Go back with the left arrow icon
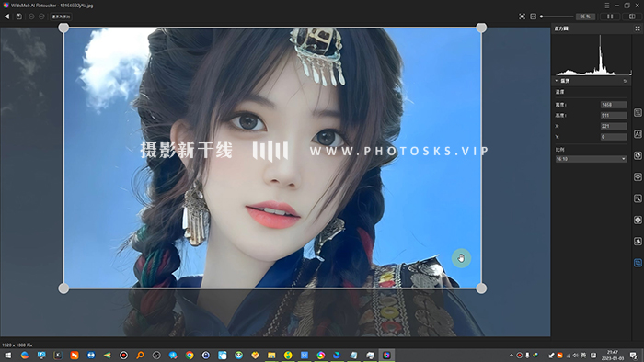Screen dimensions: 644x362 coord(6,17)
